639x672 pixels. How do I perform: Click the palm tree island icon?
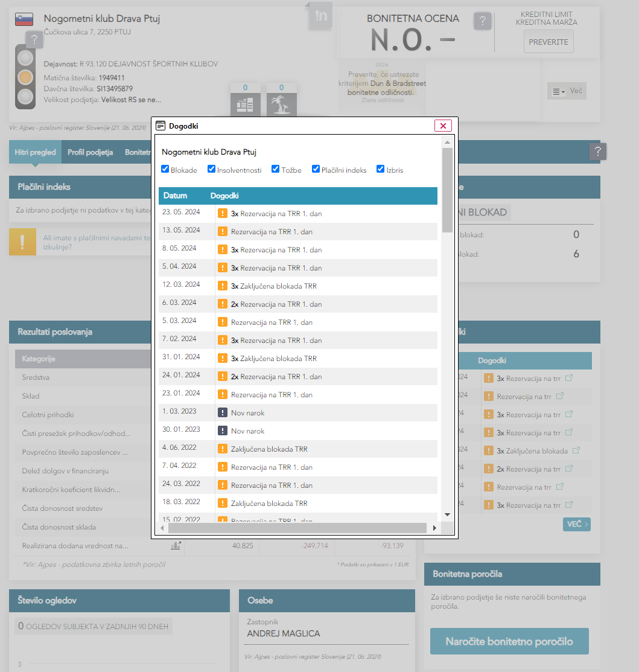pyautogui.click(x=281, y=103)
